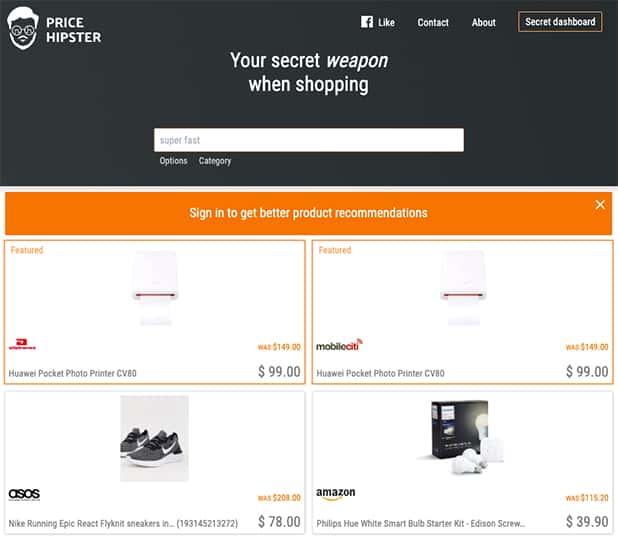Open the first Huawei Pocket Photo Printer thumbnail
The height and width of the screenshot is (539, 618).
155,288
